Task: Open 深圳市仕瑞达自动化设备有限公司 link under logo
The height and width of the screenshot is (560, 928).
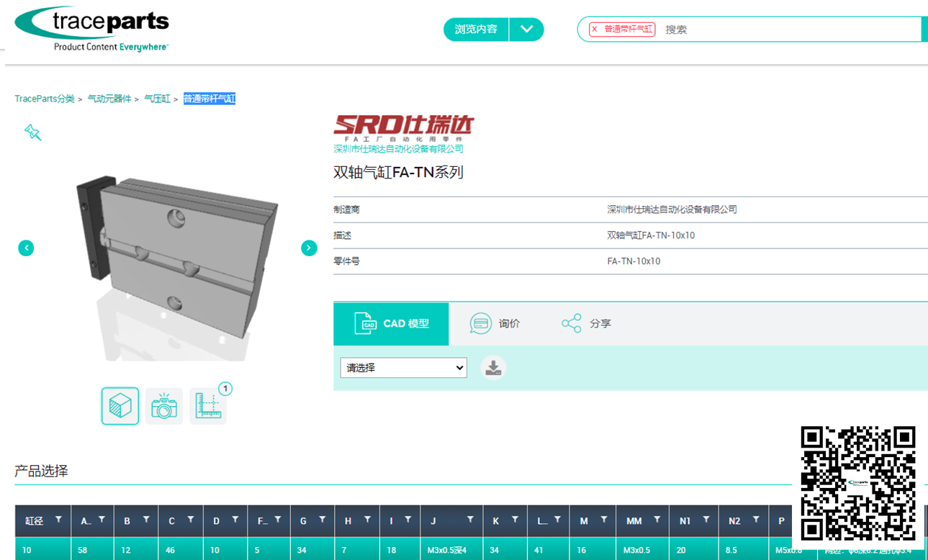Action: pyautogui.click(x=398, y=149)
